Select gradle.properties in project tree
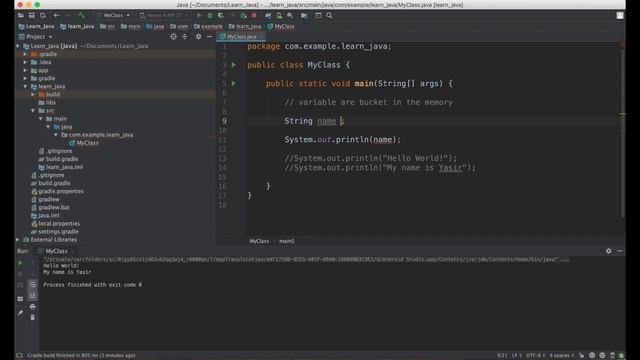The width and height of the screenshot is (640, 360). pos(57,191)
